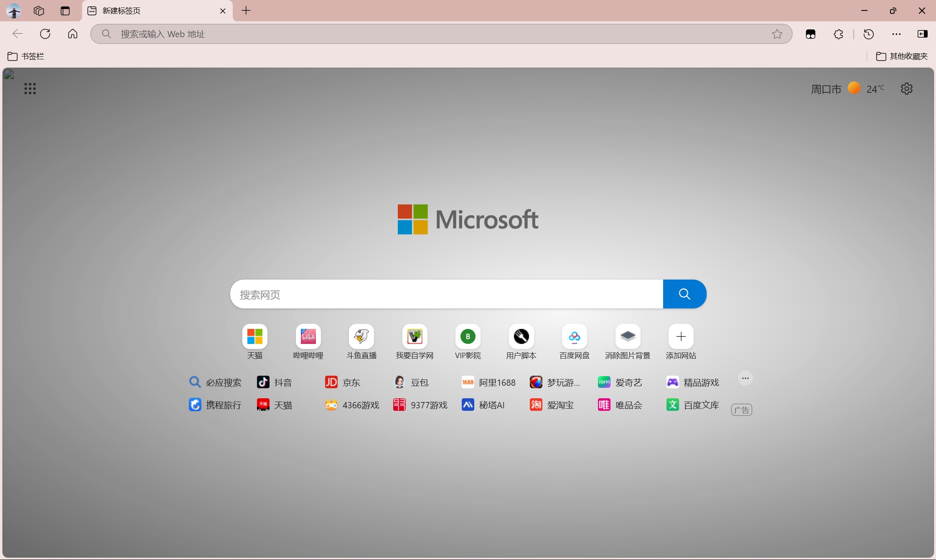936x560 pixels.
Task: Open the 爱奇艺 link
Action: (x=620, y=382)
